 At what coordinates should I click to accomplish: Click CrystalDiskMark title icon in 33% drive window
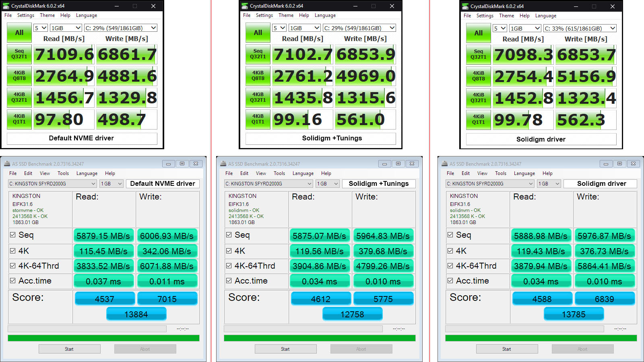click(x=465, y=6)
